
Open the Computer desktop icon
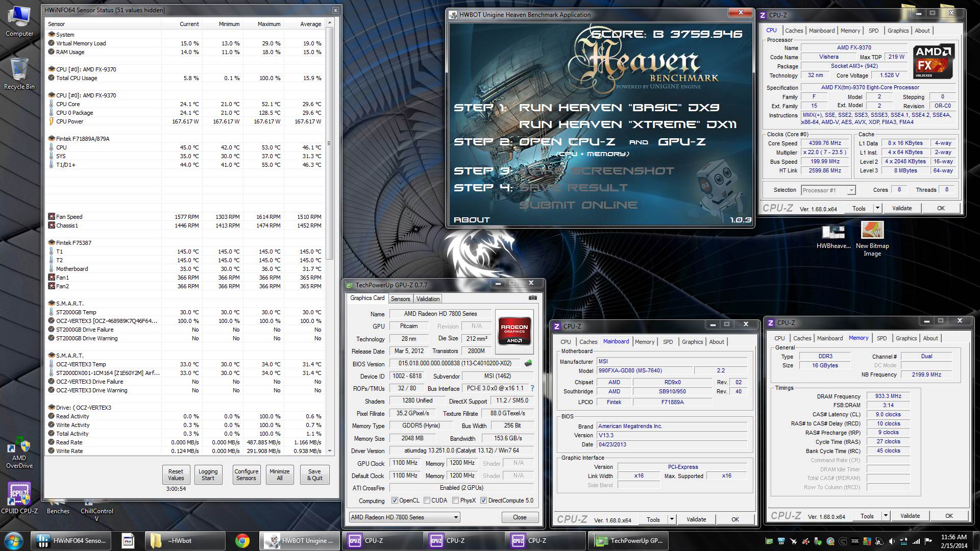[19, 21]
